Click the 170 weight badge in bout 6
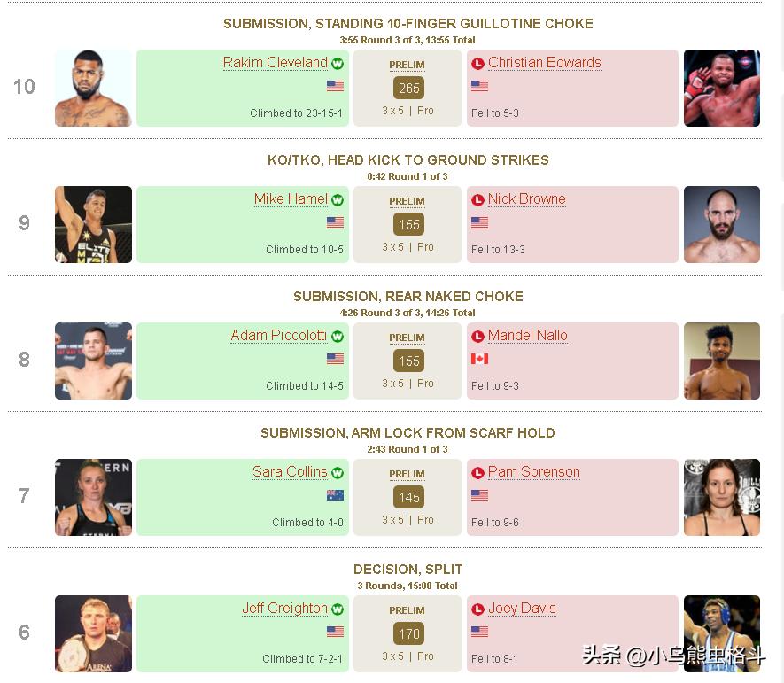This screenshot has height=683, width=784. [x=408, y=634]
